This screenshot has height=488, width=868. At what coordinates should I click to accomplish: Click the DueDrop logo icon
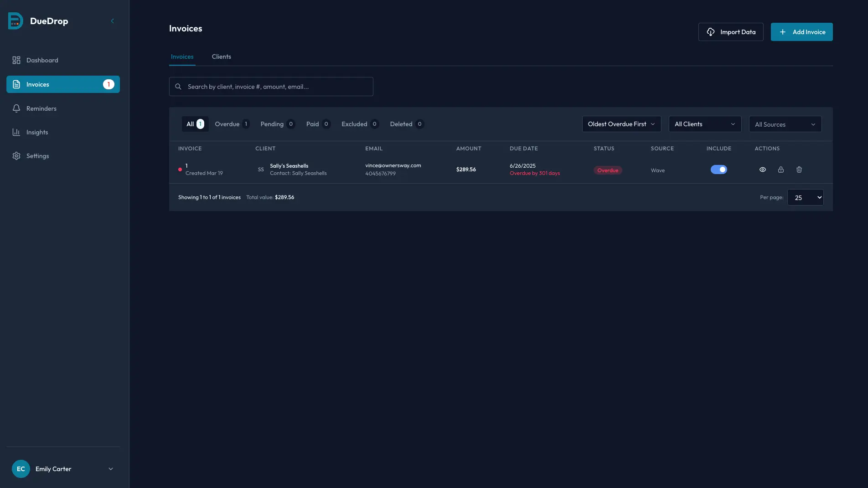pyautogui.click(x=15, y=21)
